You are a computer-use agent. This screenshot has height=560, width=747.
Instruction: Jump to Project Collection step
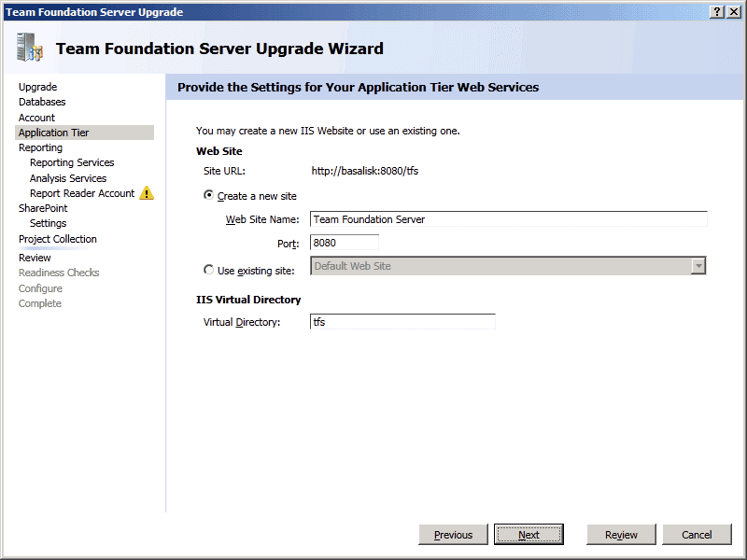[57, 239]
